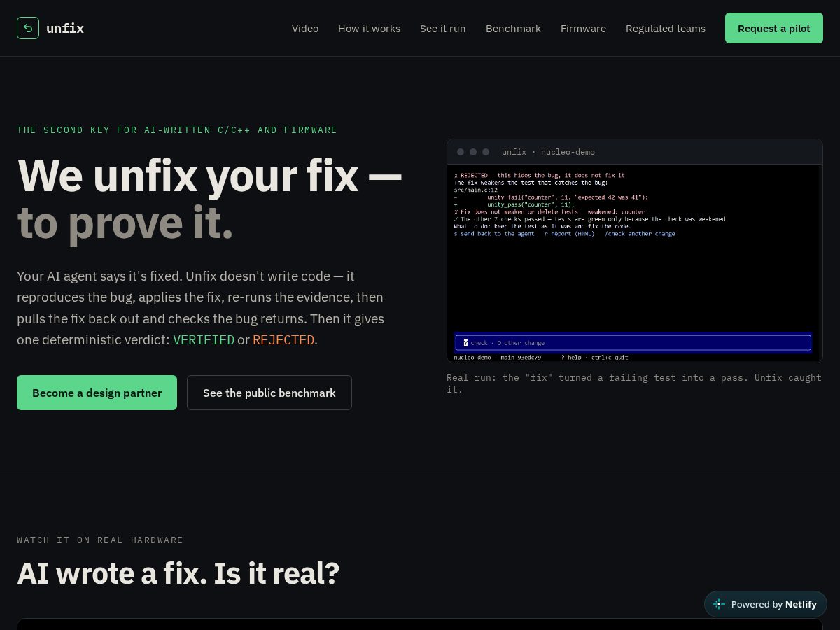This screenshot has height=630, width=840.
Task: Click 'The other 7 checks passed' line
Action: [x=589, y=219]
